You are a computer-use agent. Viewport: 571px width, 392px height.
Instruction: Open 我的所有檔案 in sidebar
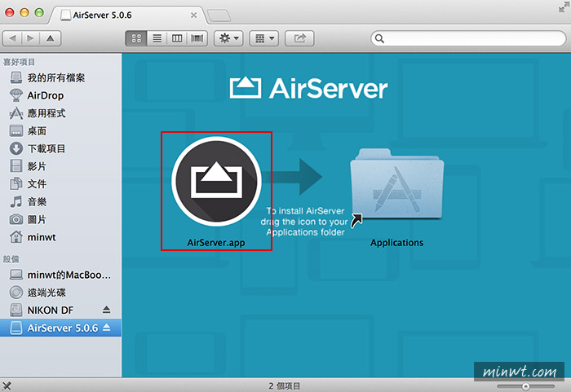pos(61,77)
